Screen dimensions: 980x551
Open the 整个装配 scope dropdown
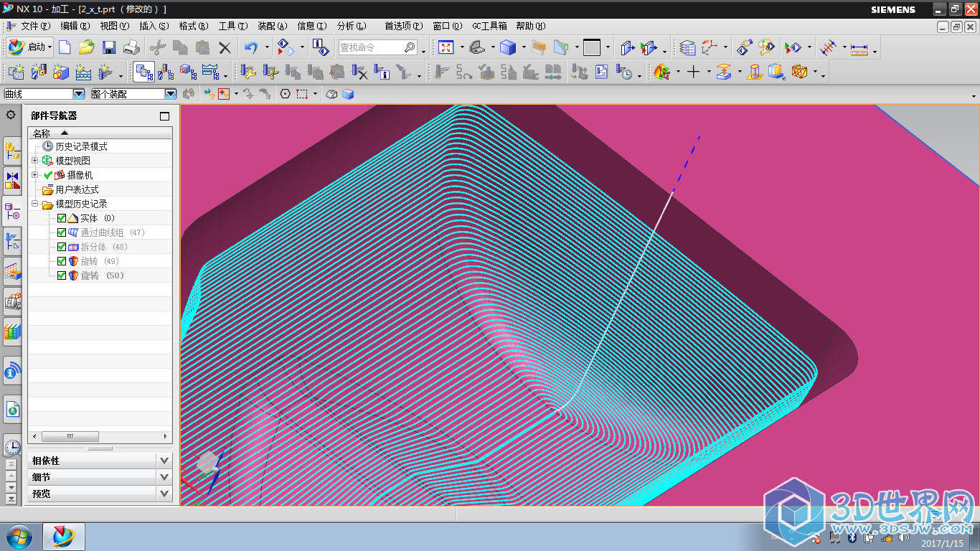pyautogui.click(x=171, y=94)
